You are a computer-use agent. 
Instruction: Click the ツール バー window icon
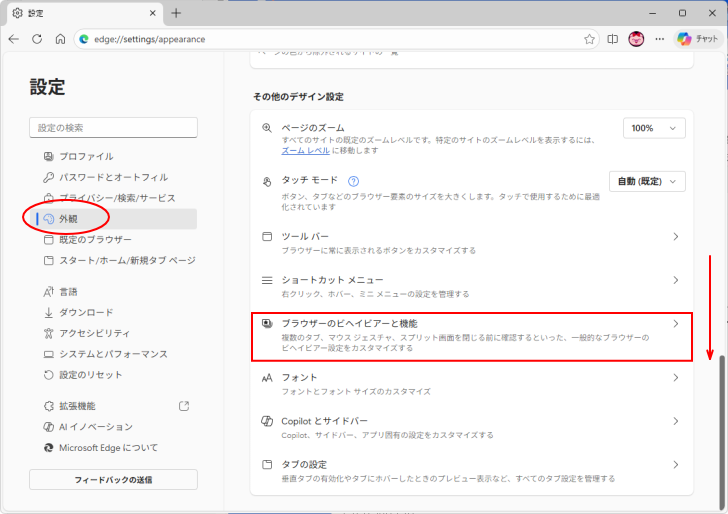267,237
